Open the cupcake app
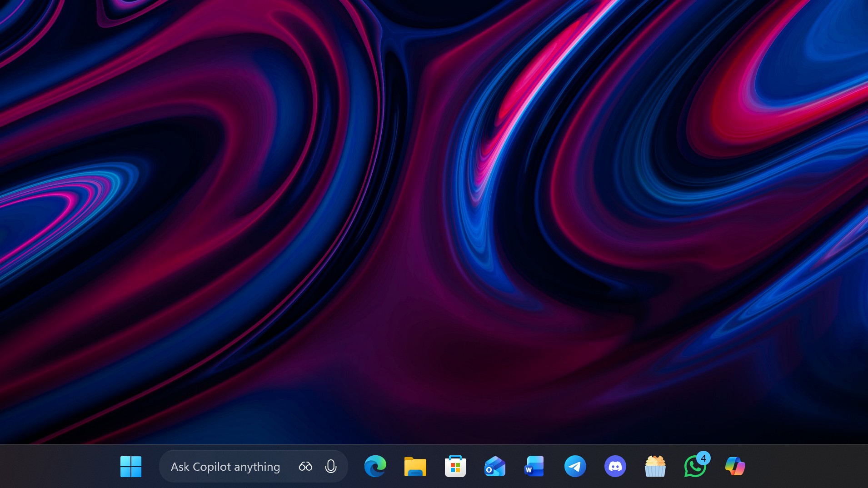868x488 pixels. [x=656, y=466]
